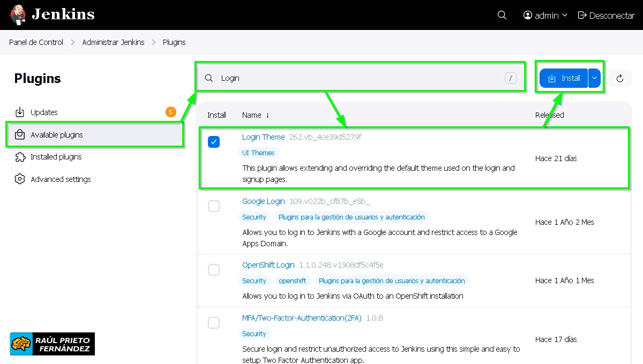
Task: Go to Administrar Jenkins breadcrumb
Action: 113,42
